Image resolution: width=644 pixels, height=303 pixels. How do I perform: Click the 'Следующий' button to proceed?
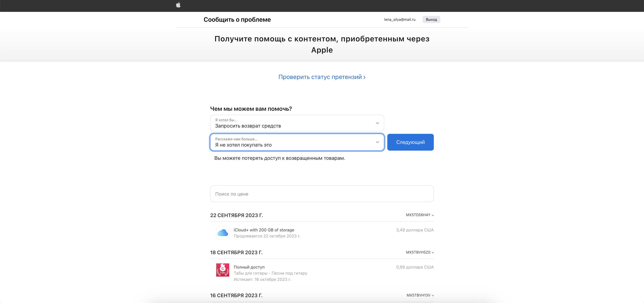click(x=410, y=142)
